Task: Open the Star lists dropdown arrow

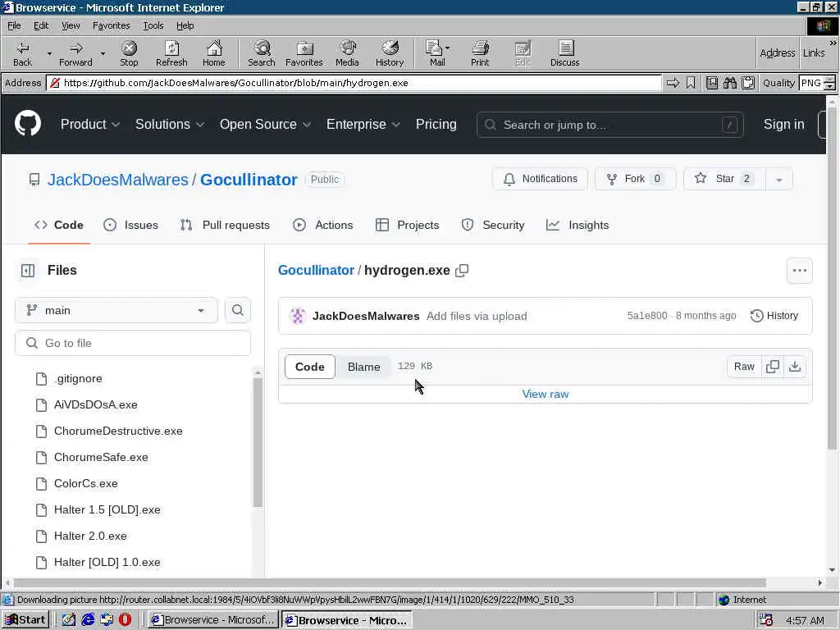Action: [x=779, y=180]
